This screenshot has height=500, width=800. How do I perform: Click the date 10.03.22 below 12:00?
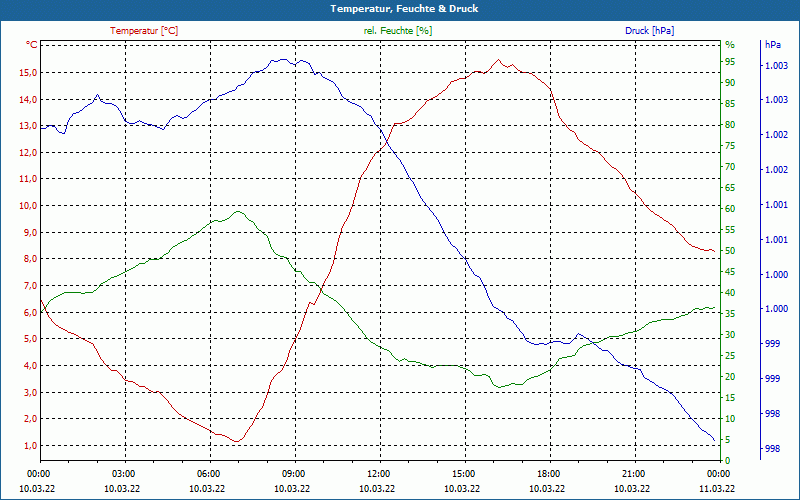point(377,488)
